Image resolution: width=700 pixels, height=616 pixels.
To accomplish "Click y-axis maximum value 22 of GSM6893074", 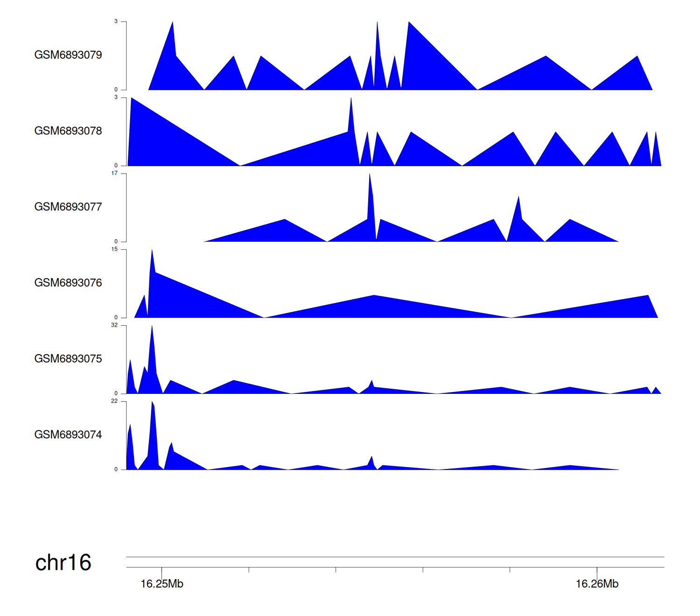I will click(114, 401).
